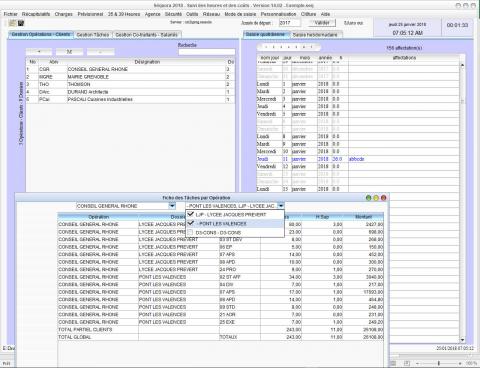Image resolution: width=480 pixels, height=368 pixels.
Task: Click the TOTAL GLOBAL row
Action: [221, 337]
